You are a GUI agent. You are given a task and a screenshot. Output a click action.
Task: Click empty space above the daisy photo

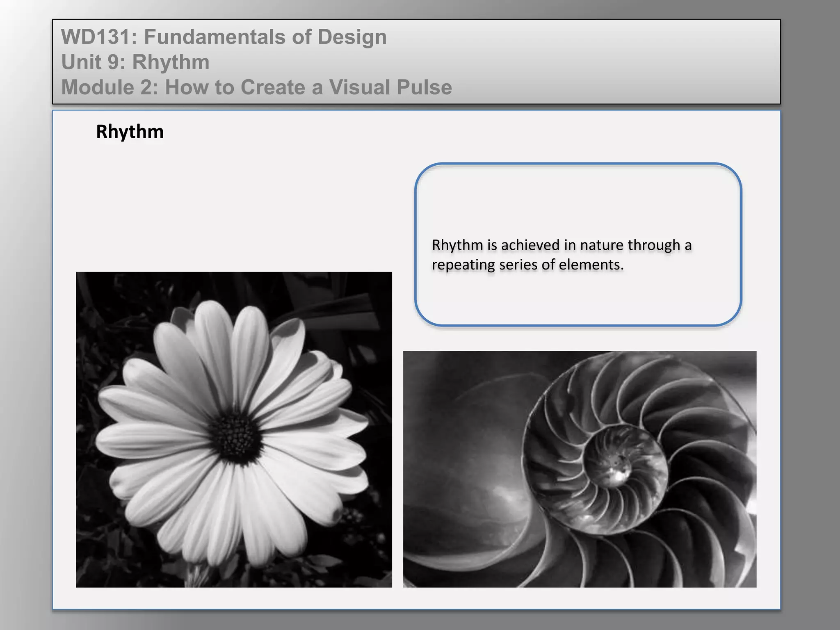tap(234, 205)
